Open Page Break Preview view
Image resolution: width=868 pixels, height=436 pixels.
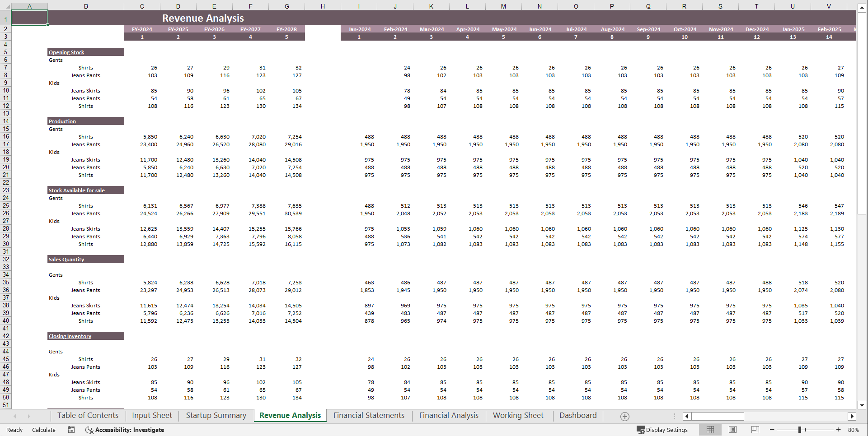[755, 430]
